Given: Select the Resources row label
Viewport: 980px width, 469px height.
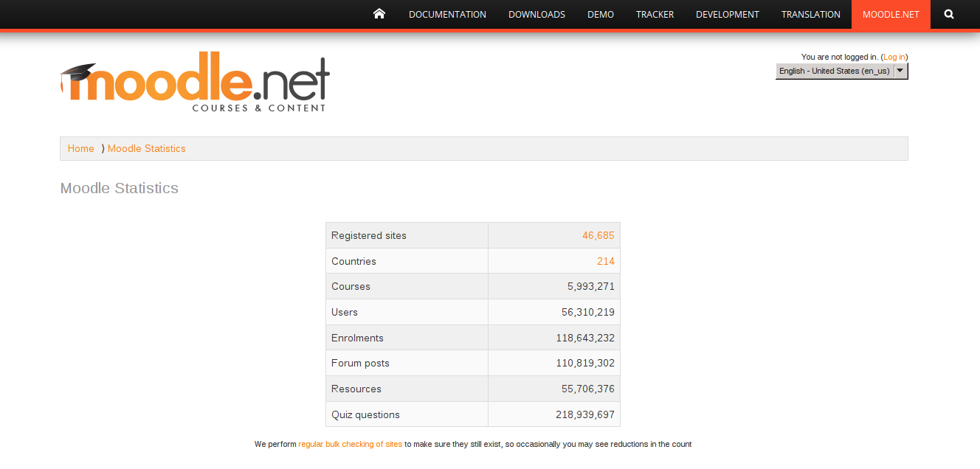Looking at the screenshot, I should [356, 389].
